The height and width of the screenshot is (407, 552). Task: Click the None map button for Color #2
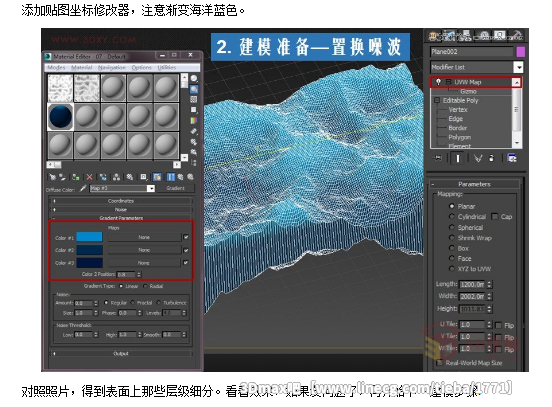click(x=144, y=250)
